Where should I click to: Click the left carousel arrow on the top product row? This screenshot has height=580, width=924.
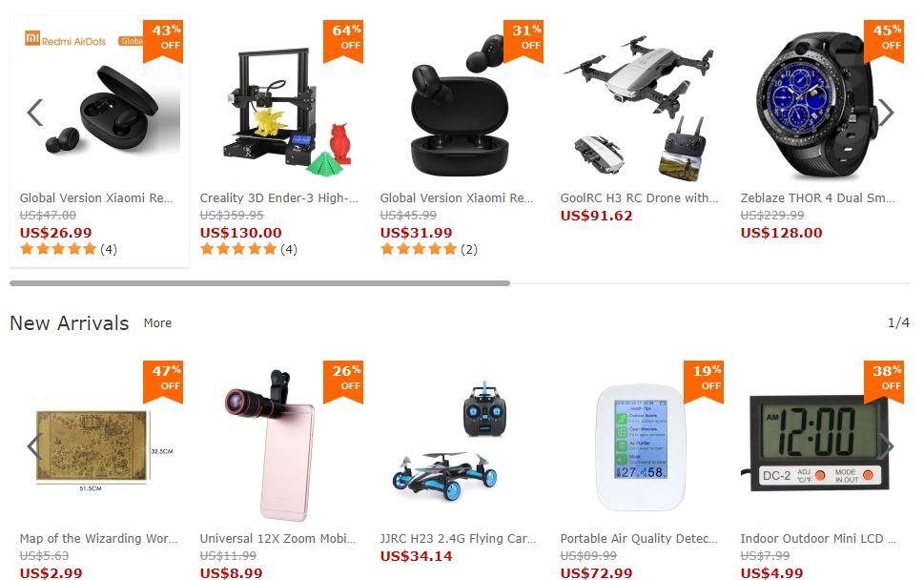35,113
